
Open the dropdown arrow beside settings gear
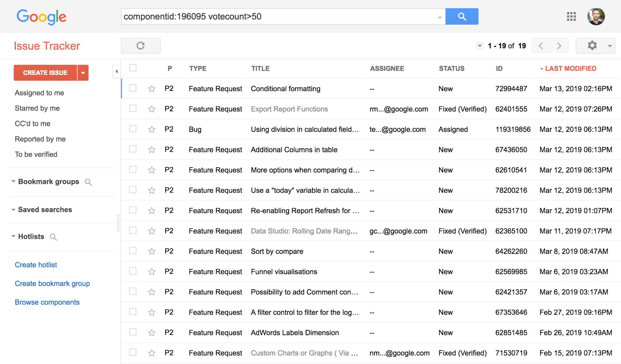(610, 46)
